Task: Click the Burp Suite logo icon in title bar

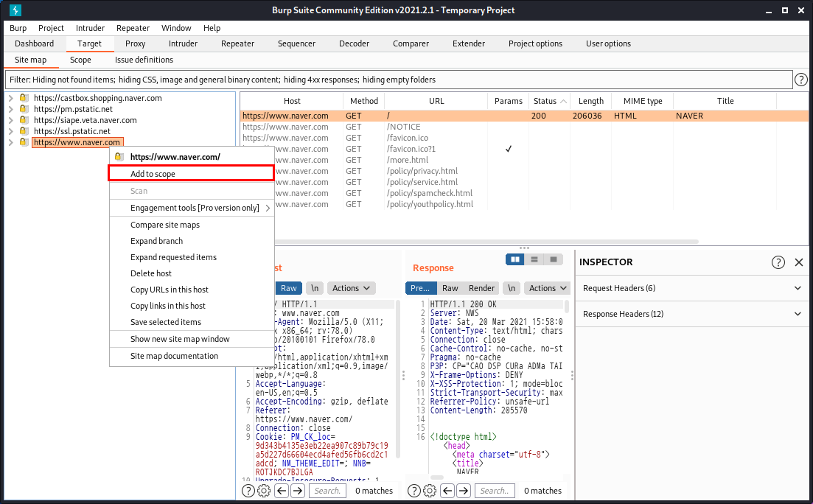Action: click(15, 10)
